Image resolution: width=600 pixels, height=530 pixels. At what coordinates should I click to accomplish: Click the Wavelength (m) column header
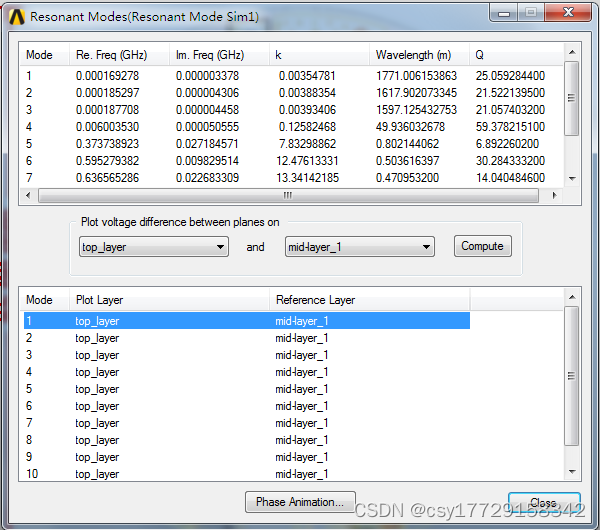click(419, 55)
